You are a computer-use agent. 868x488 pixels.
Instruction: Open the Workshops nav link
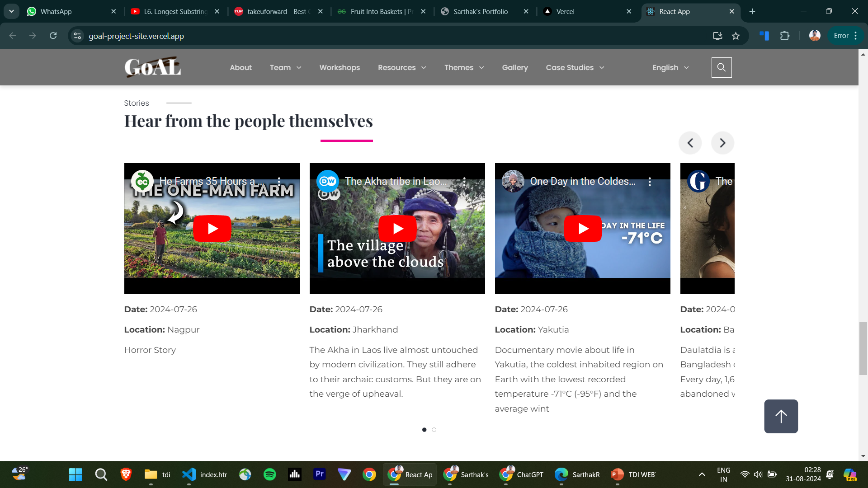click(x=340, y=67)
